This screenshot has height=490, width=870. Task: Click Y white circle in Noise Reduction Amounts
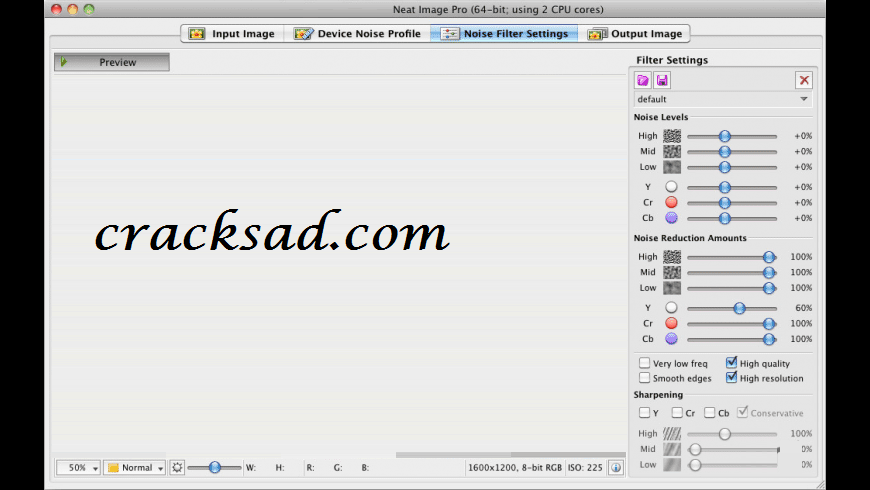671,307
